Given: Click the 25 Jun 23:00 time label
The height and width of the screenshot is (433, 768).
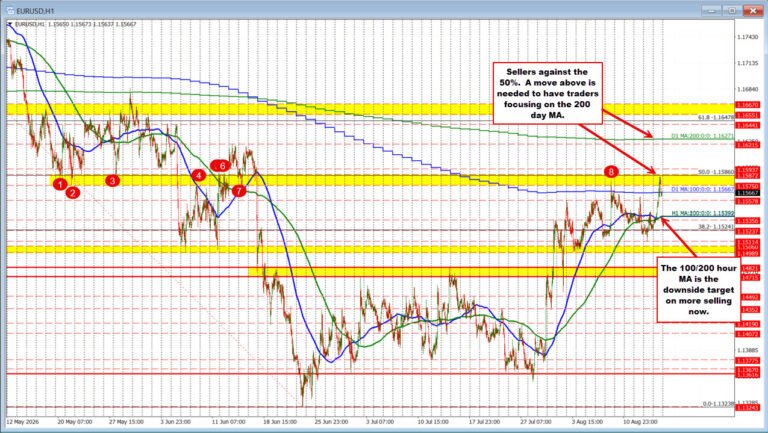Looking at the screenshot, I should coord(332,421).
